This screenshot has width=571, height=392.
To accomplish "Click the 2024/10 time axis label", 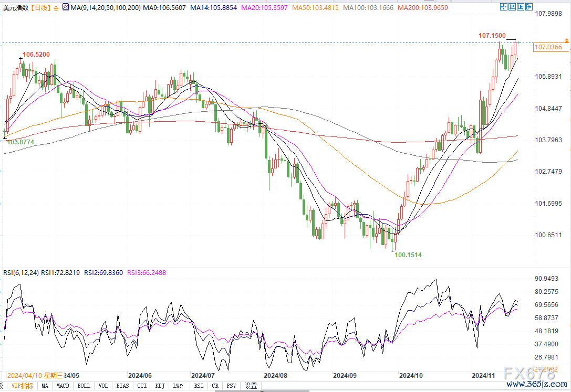I will (411, 376).
